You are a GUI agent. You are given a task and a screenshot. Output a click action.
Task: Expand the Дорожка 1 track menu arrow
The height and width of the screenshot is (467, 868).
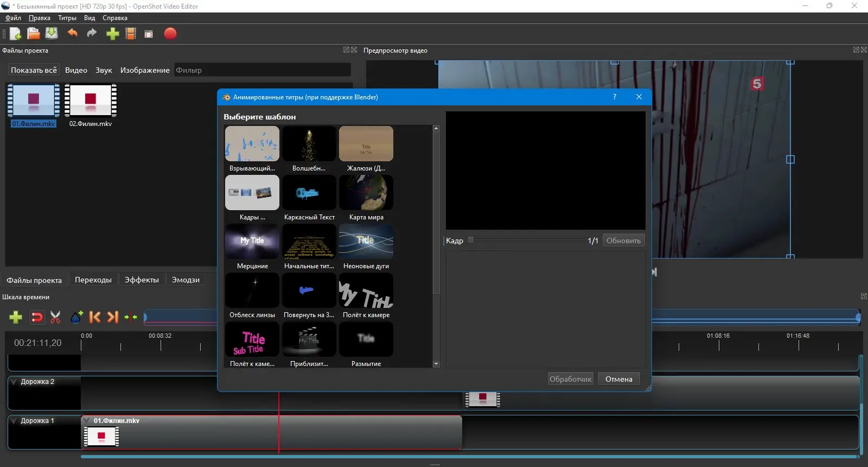click(14, 421)
